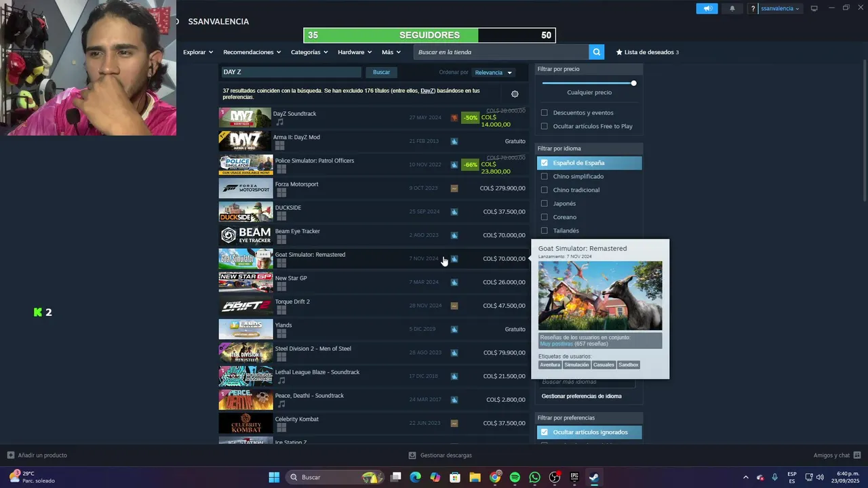The width and height of the screenshot is (868, 488).
Task: Click the Windows platform icon in the DUCKSIDE row
Action: pos(281,216)
